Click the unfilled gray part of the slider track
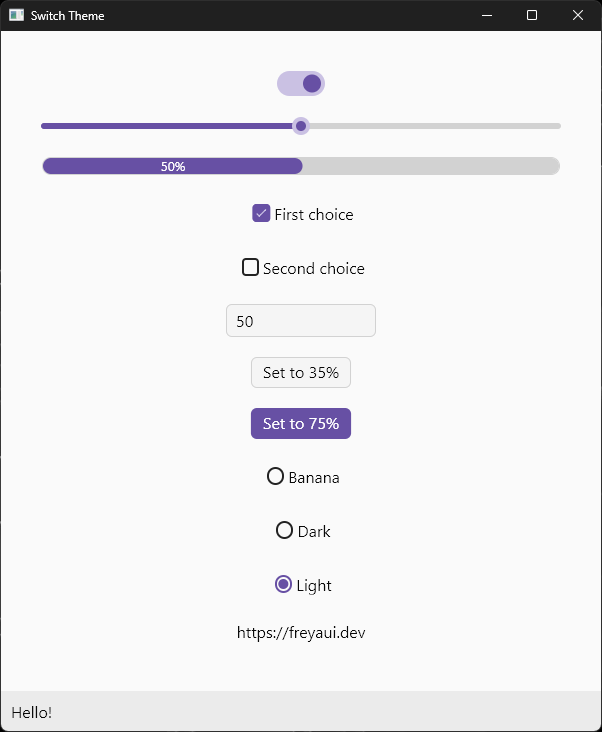Viewport: 602px width, 732px height. (x=430, y=126)
